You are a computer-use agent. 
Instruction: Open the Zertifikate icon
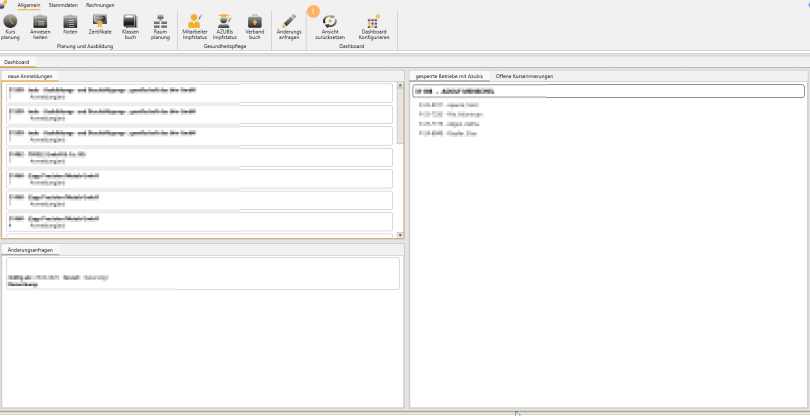(x=100, y=21)
